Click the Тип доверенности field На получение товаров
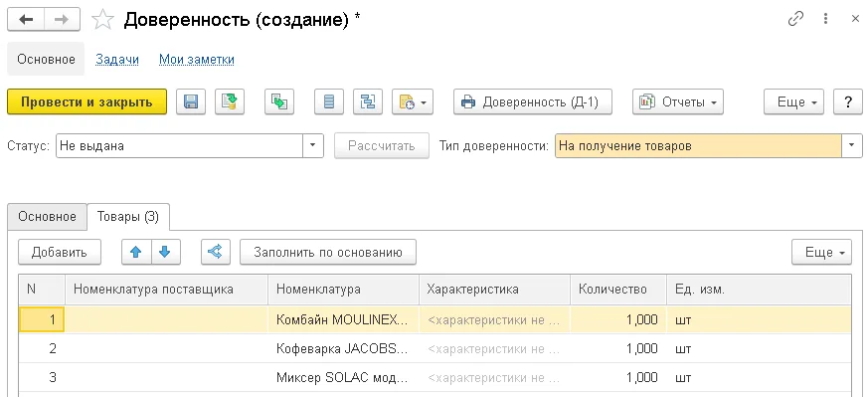The image size is (868, 397). (x=698, y=146)
